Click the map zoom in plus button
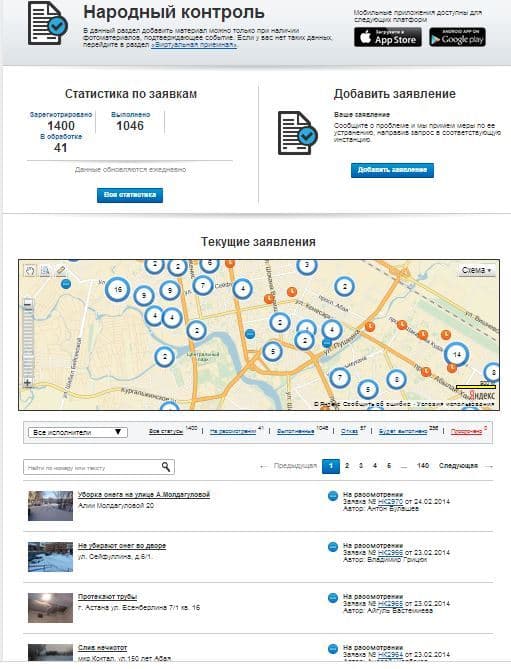Screen dimensions: 511x669 click(x=28, y=383)
